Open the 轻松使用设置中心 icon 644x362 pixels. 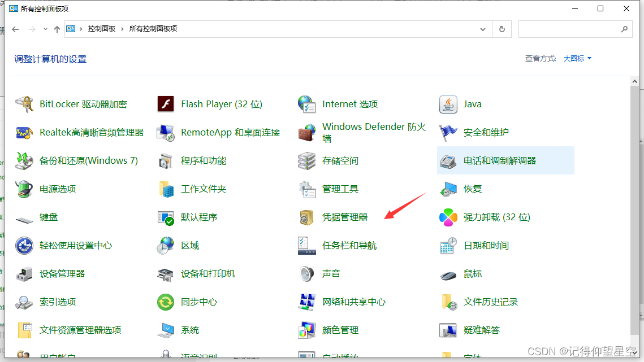[x=24, y=246]
